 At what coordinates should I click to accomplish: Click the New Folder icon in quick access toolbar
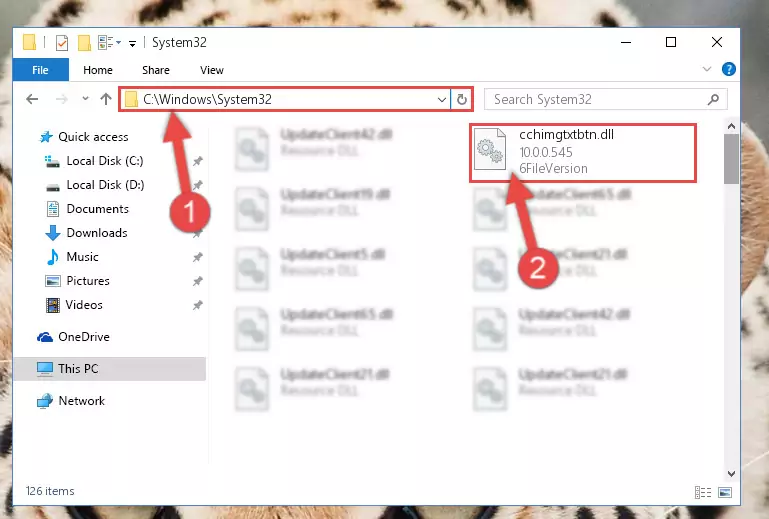tap(84, 43)
